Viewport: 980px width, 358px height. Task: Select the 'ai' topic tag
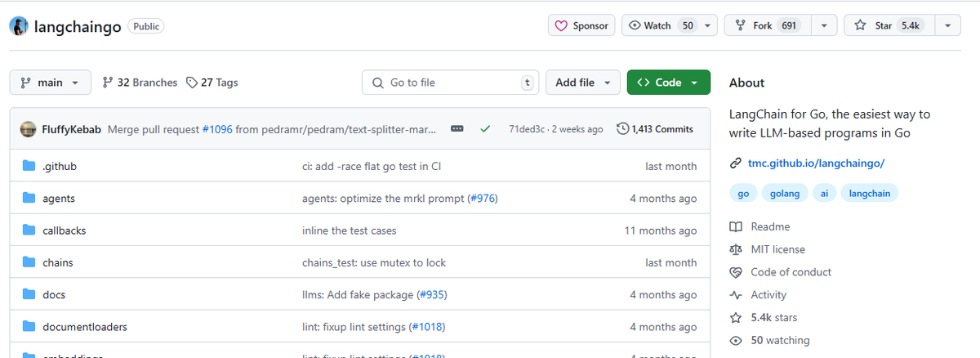824,194
